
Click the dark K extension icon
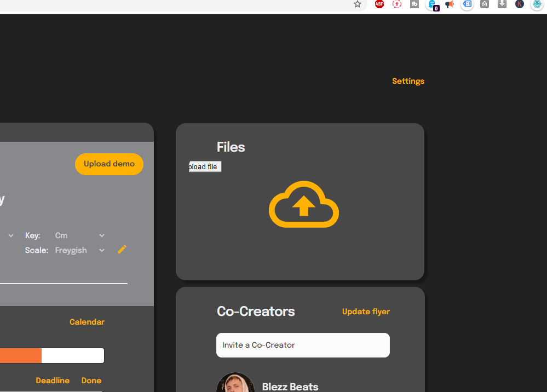click(x=520, y=4)
